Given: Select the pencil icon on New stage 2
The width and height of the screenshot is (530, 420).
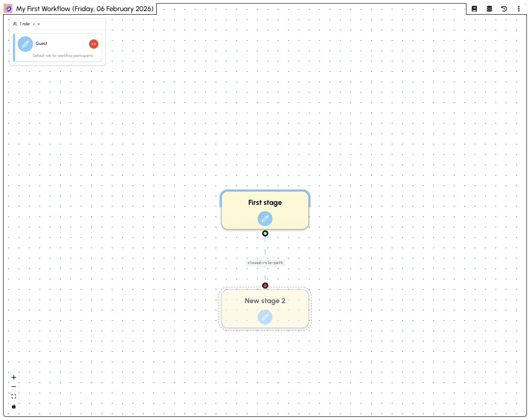Looking at the screenshot, I should click(x=265, y=317).
